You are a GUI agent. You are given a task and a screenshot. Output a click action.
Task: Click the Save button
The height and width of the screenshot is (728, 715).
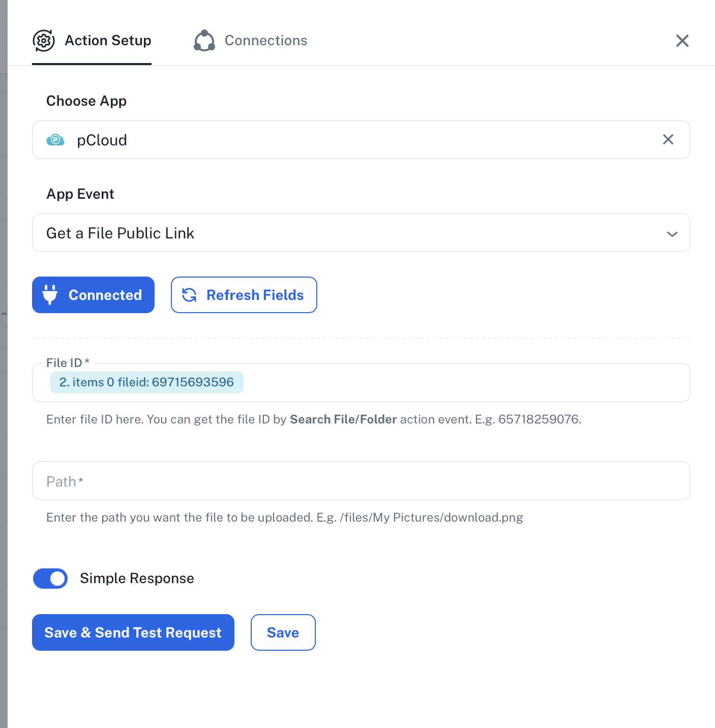pos(283,632)
